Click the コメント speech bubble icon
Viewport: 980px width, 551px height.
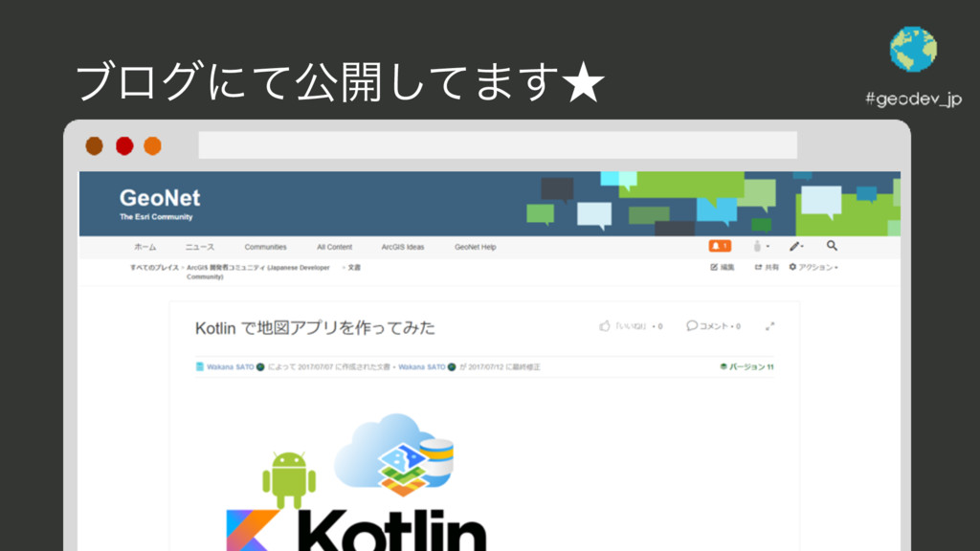coord(691,326)
